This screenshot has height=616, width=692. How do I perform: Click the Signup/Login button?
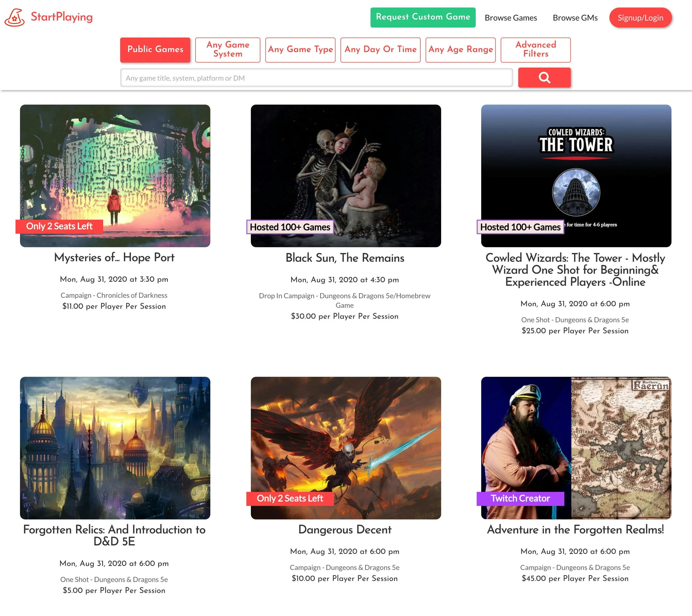coord(640,18)
